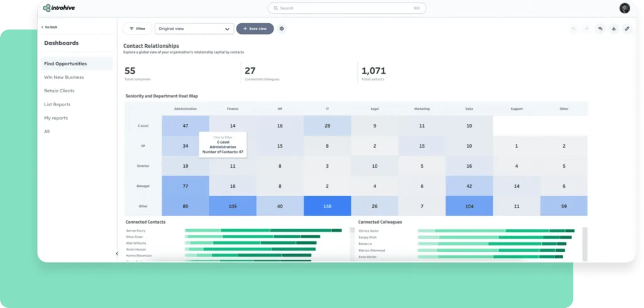Click the VP Marketing cell 15
Screen dimensions: 644x308
(422, 146)
